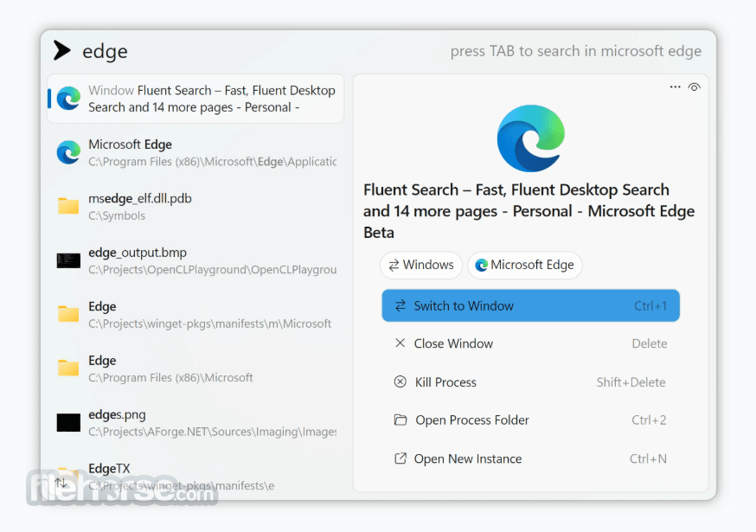Click the Ctrl+N shortcut label

(x=648, y=458)
